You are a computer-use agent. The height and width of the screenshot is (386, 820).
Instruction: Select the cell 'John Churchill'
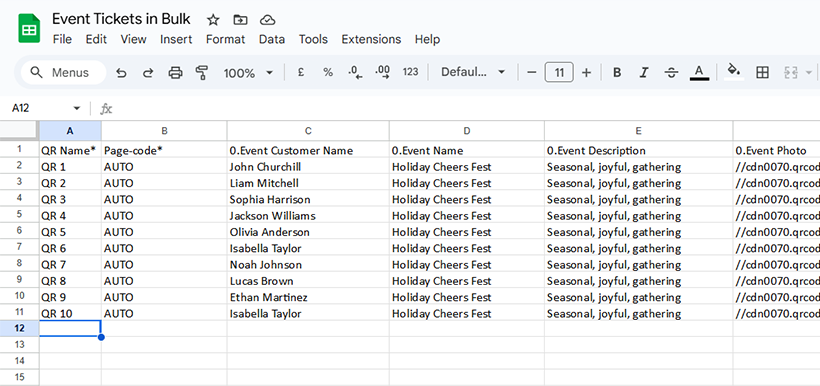click(x=308, y=167)
